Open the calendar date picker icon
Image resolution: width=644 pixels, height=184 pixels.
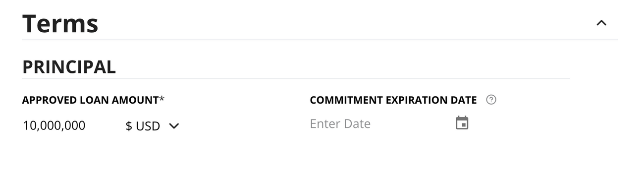tap(462, 123)
